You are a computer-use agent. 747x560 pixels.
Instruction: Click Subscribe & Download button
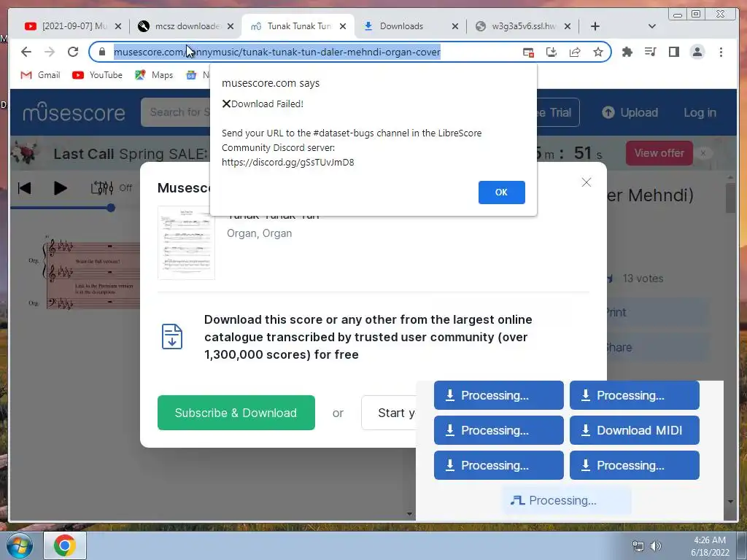(236, 413)
